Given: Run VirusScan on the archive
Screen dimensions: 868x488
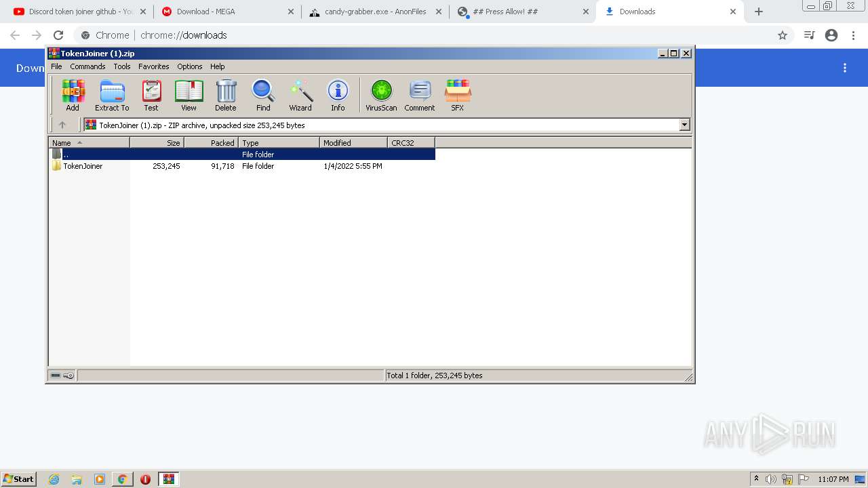Looking at the screenshot, I should (x=381, y=95).
